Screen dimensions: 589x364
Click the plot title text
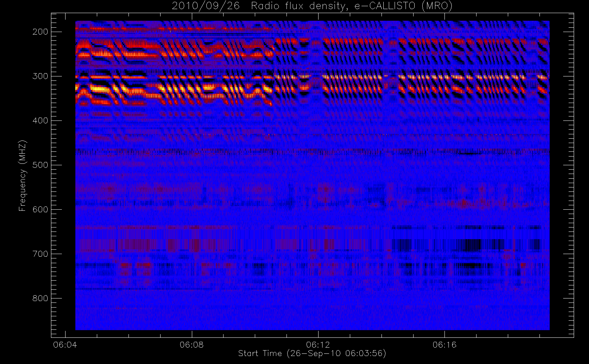point(312,6)
